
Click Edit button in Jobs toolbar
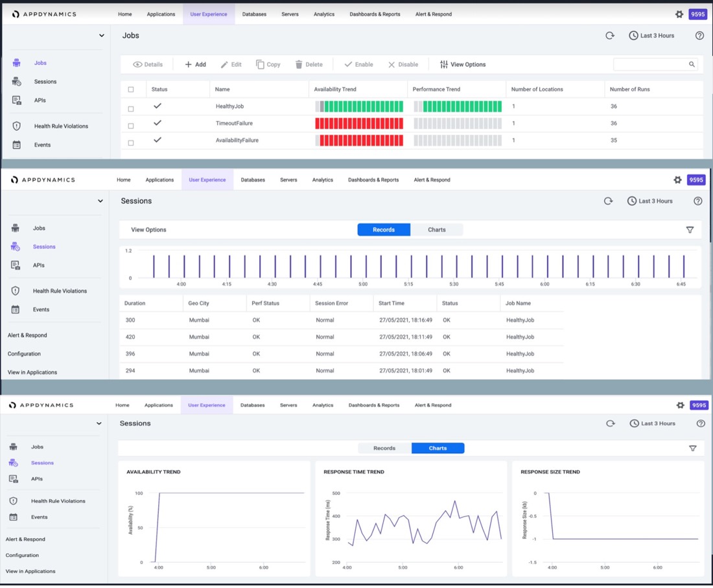point(231,65)
